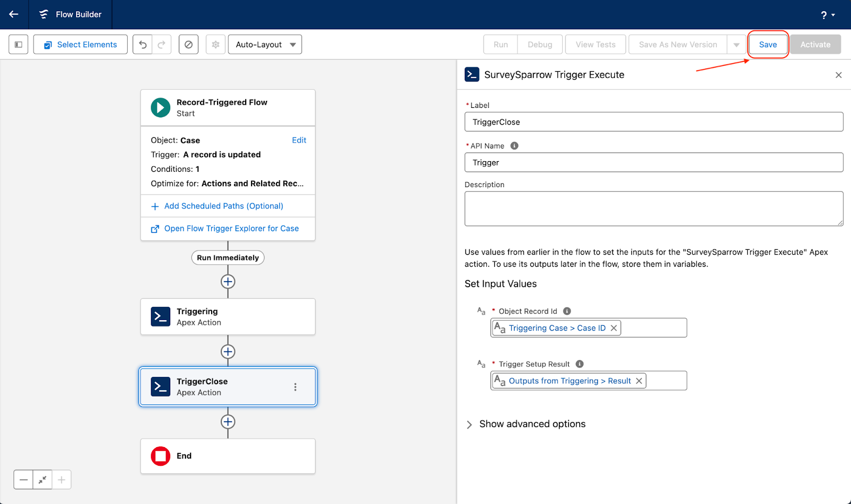Image resolution: width=851 pixels, height=504 pixels.
Task: Click fit-to-view canvas button
Action: (43, 480)
